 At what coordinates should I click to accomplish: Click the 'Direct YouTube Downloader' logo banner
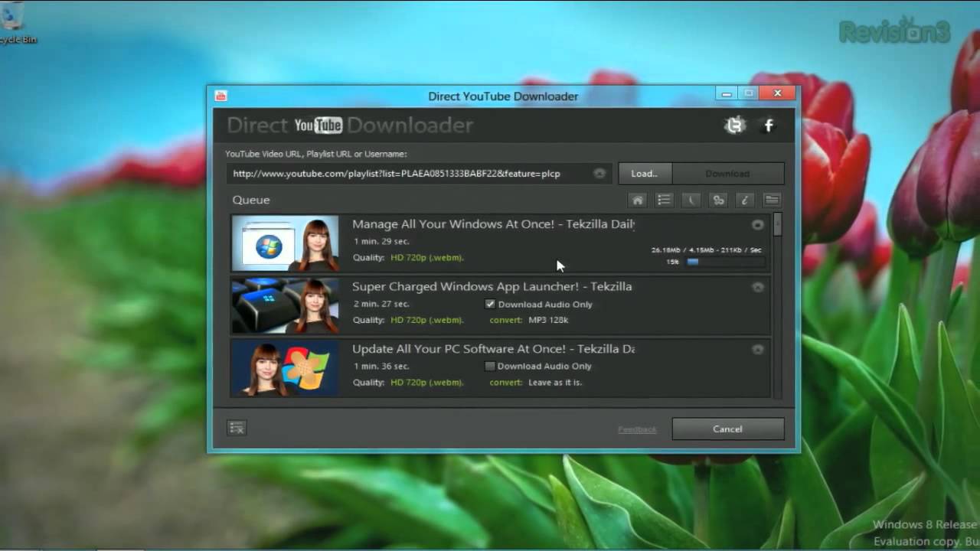pos(350,126)
